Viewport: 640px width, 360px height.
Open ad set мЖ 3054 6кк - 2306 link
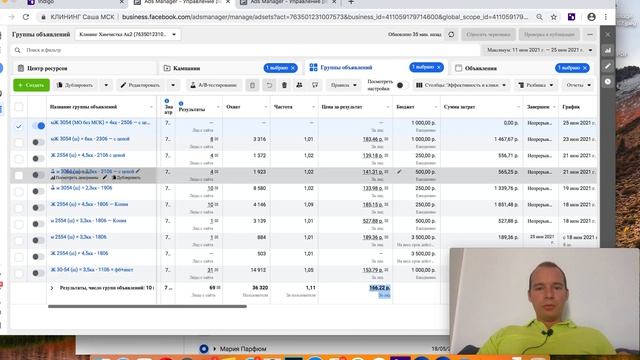click(x=90, y=139)
